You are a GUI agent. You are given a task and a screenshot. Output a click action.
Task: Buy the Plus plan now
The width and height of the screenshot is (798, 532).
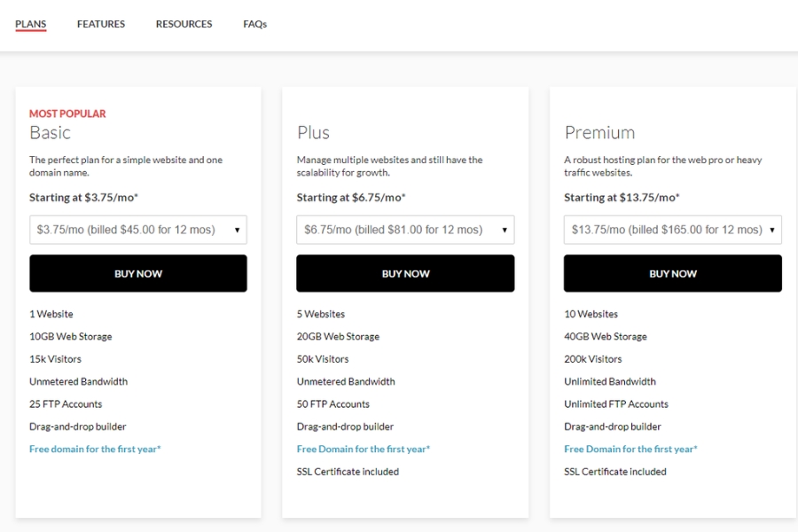(405, 273)
